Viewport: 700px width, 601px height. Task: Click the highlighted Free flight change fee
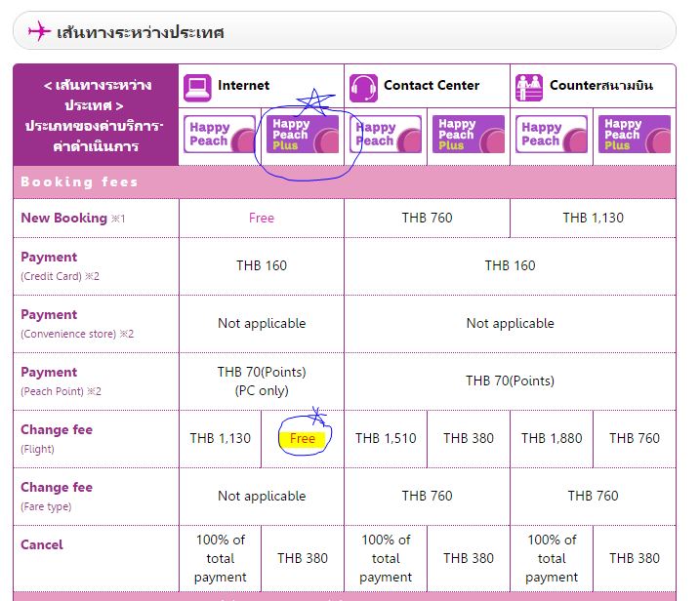(x=303, y=439)
